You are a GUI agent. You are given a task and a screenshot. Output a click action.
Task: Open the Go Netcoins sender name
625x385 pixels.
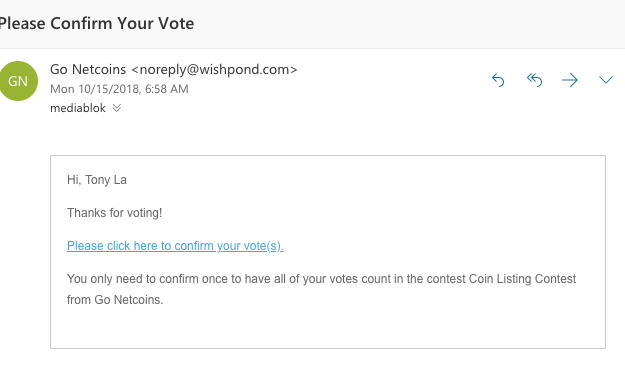(88, 69)
